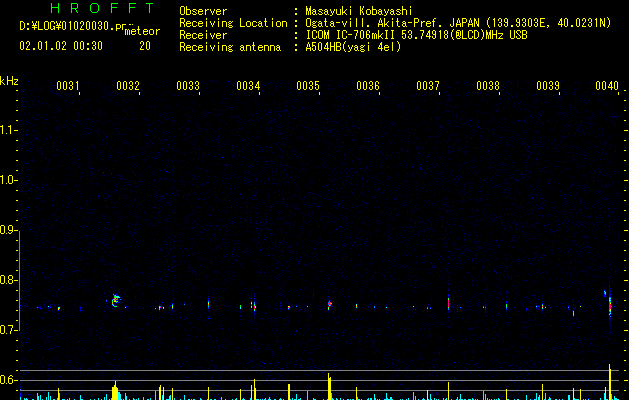Click the 0038 time marker

(488, 86)
